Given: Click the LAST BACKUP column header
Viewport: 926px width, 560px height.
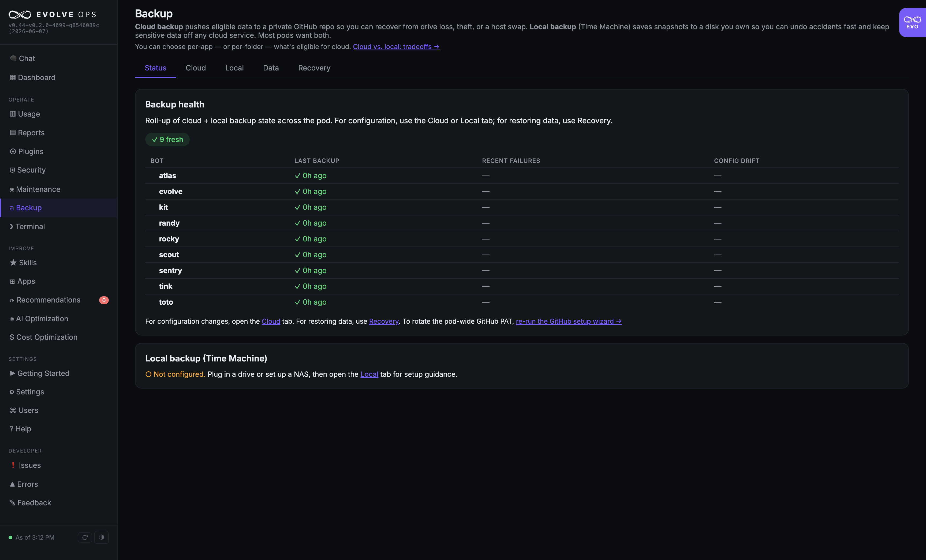Looking at the screenshot, I should click(x=316, y=160).
